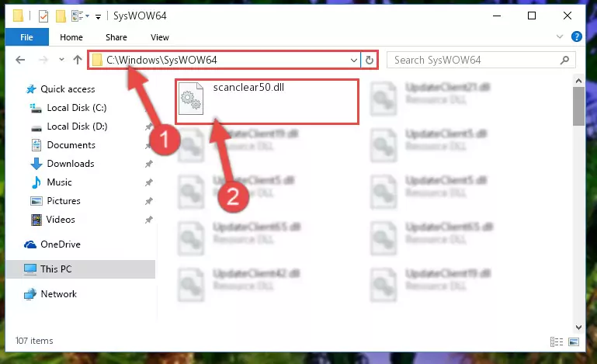This screenshot has height=364, width=597.
Task: Select This PC in navigation pane
Action: [x=80, y=269]
